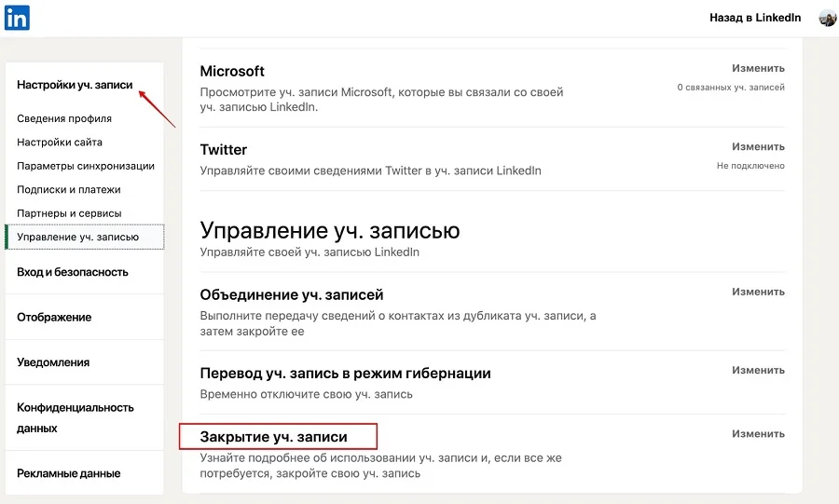Open the profile avatar menu

827,18
